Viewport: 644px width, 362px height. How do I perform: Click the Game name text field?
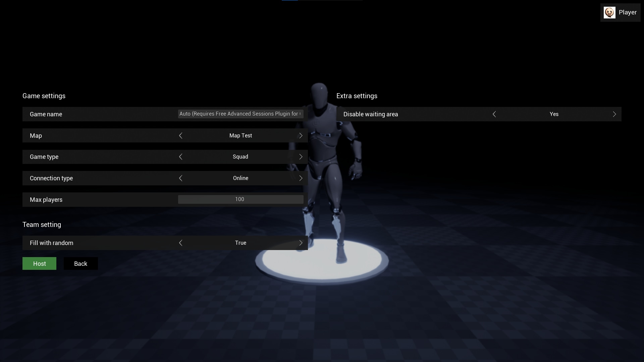tap(240, 114)
